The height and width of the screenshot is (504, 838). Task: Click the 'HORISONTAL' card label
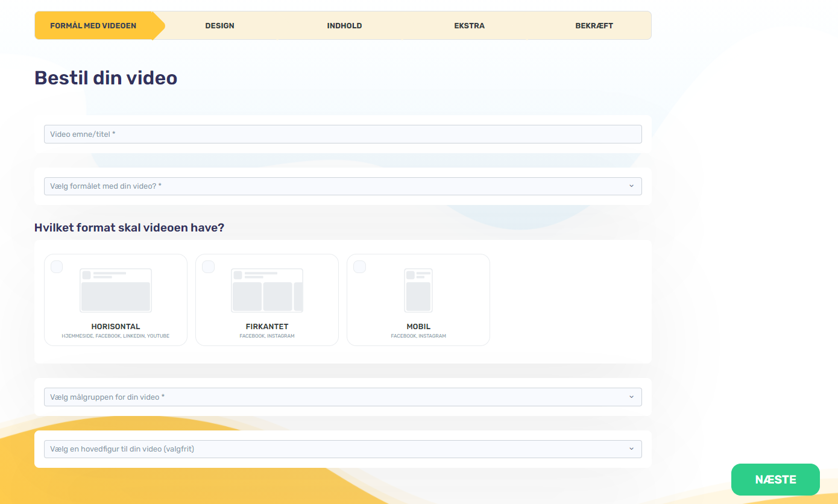click(116, 327)
